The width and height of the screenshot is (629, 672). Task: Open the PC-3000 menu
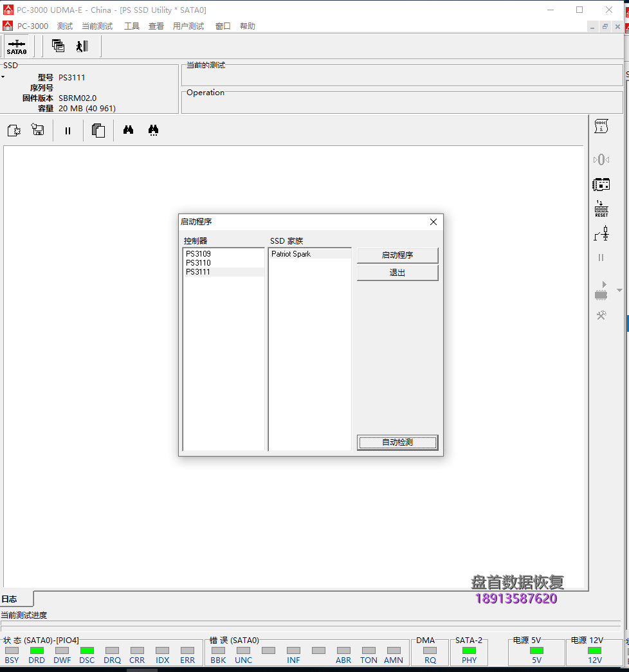(33, 26)
